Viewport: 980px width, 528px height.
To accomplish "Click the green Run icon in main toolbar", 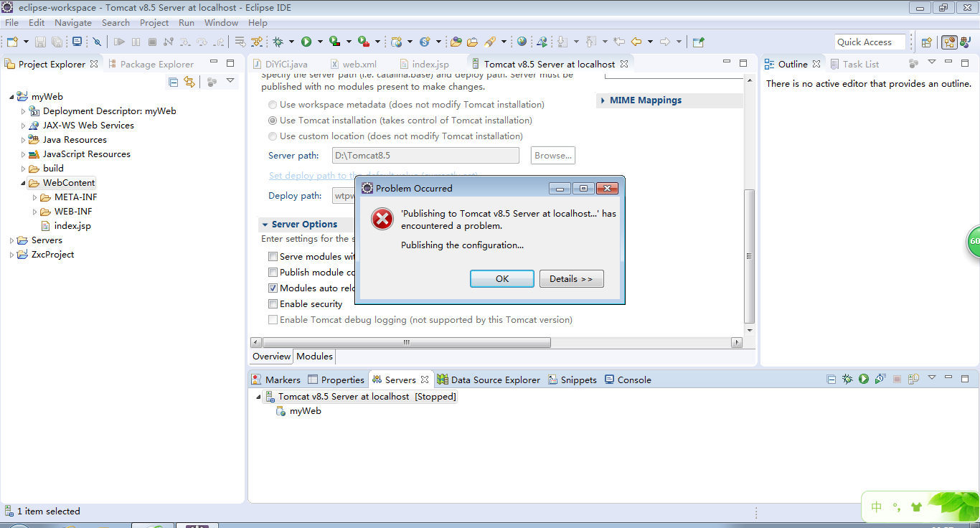I will coord(306,42).
